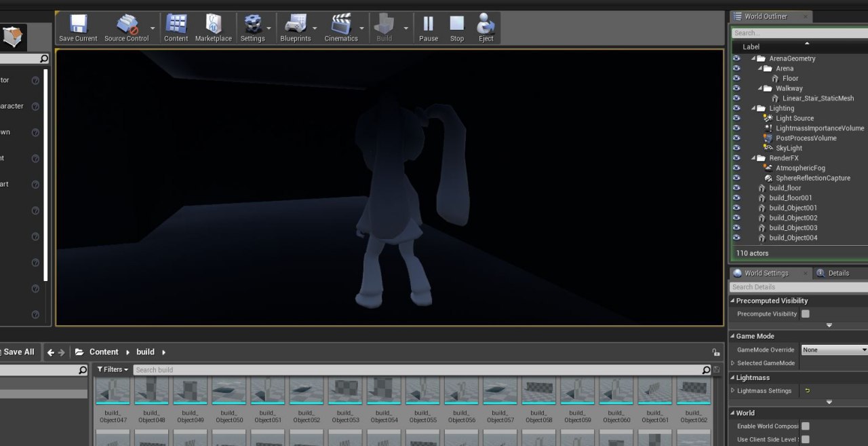868x446 pixels.
Task: Navigate forward in Content Browser history
Action: pos(62,352)
